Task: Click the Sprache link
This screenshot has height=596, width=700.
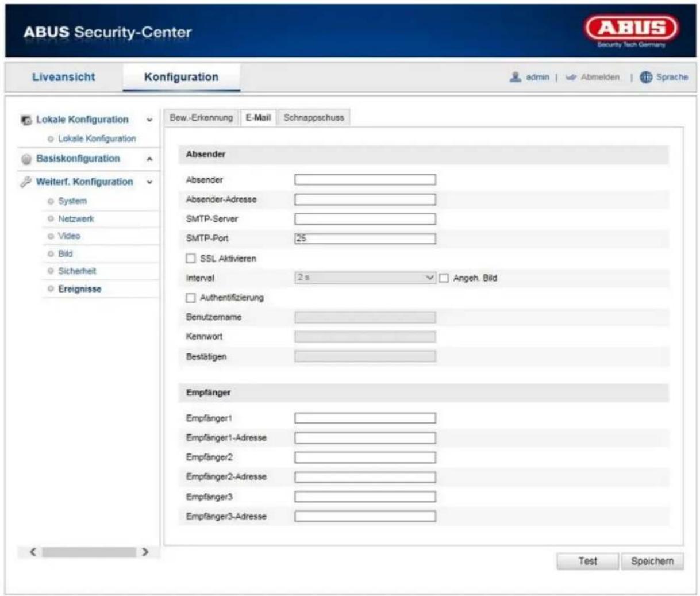Action: [672, 77]
